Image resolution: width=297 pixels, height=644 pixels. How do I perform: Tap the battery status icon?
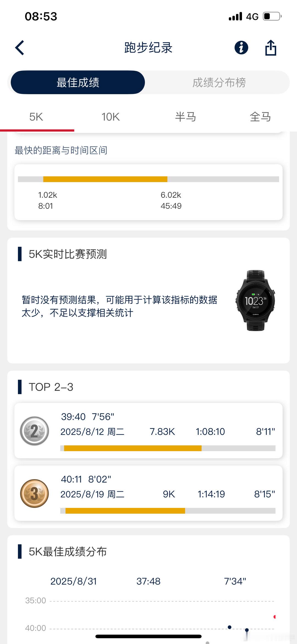click(272, 16)
